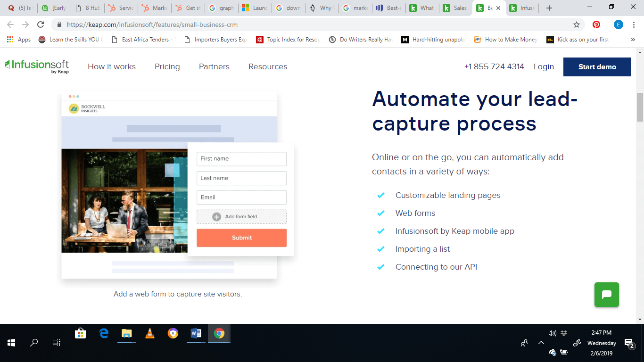Open the Apps bookmarks shortcut
This screenshot has height=362, width=644.
click(x=19, y=40)
